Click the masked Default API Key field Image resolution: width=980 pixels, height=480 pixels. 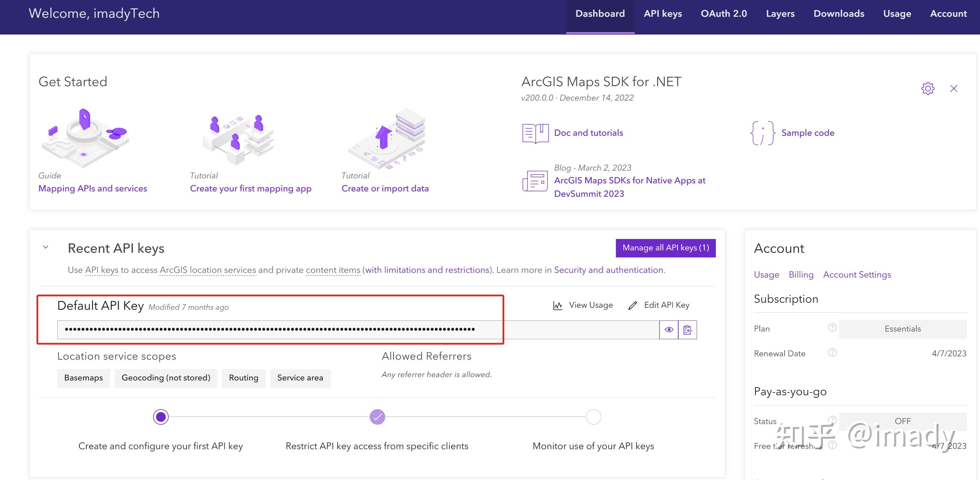(358, 330)
